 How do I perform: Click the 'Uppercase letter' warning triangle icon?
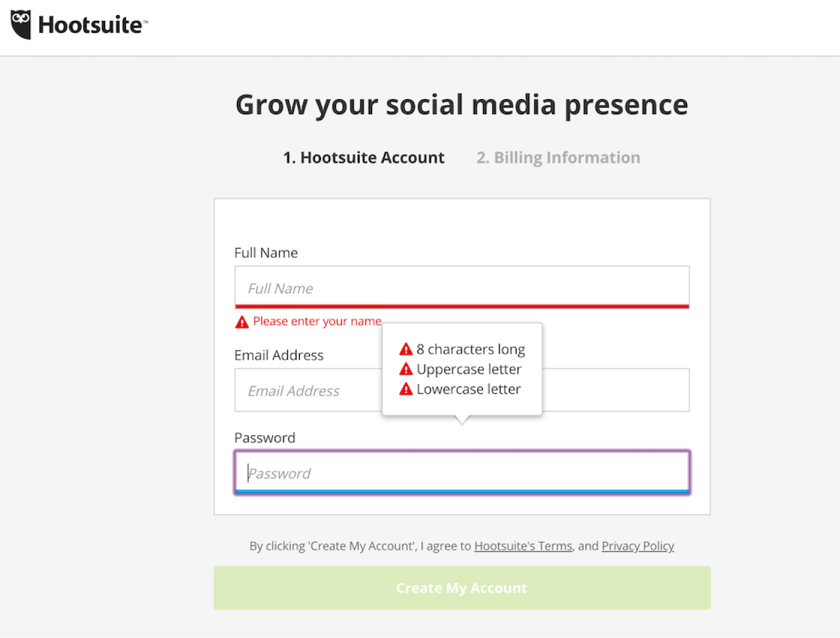406,369
